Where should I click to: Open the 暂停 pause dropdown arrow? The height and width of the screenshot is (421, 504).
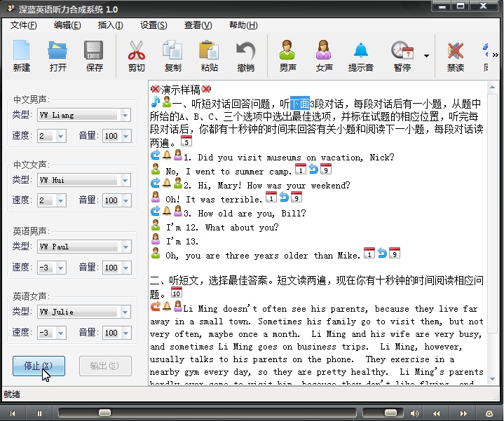coord(426,56)
